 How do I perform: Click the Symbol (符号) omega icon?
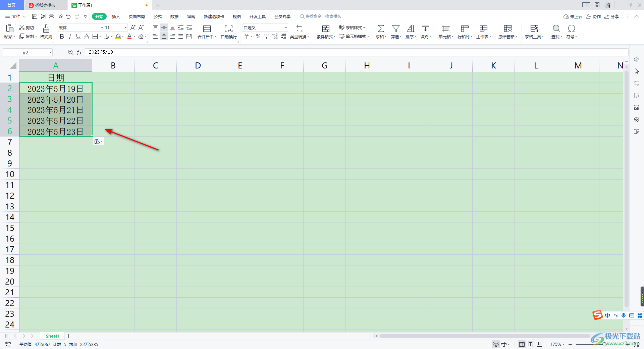(x=572, y=29)
